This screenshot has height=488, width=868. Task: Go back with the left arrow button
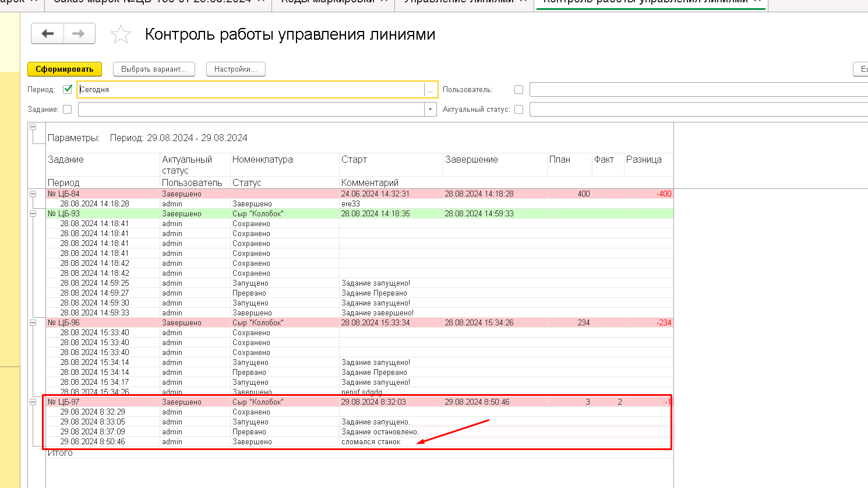coord(48,34)
